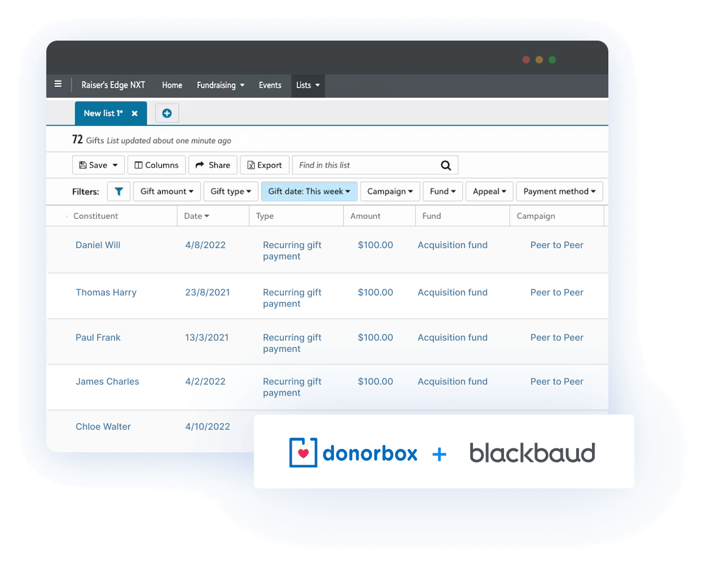Click the green window control dot
Image resolution: width=728 pixels, height=582 pixels.
click(552, 60)
